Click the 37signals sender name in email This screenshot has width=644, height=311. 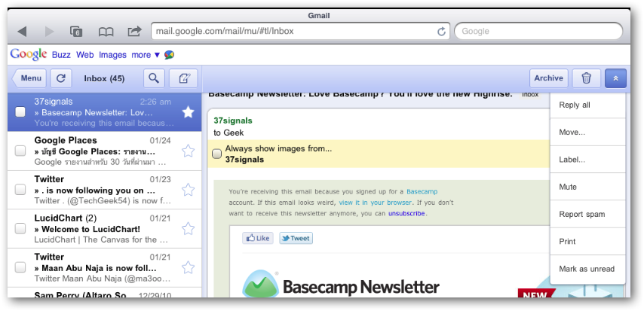[x=233, y=120]
